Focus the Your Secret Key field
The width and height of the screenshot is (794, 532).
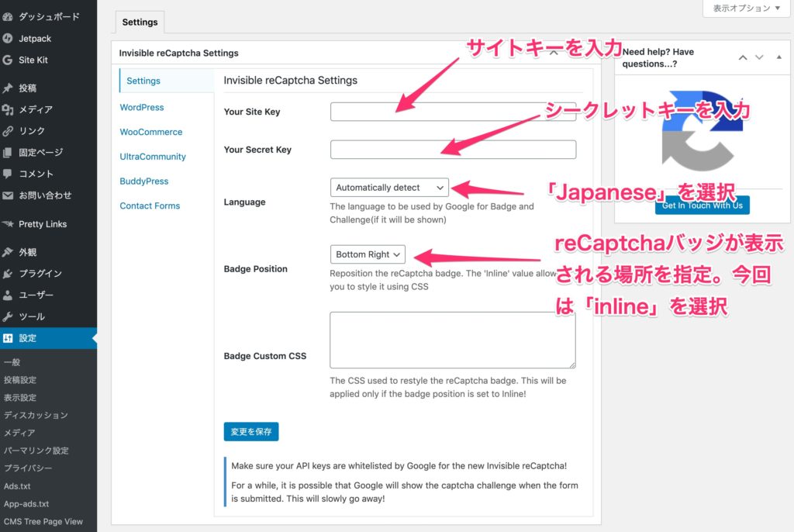[x=453, y=150]
